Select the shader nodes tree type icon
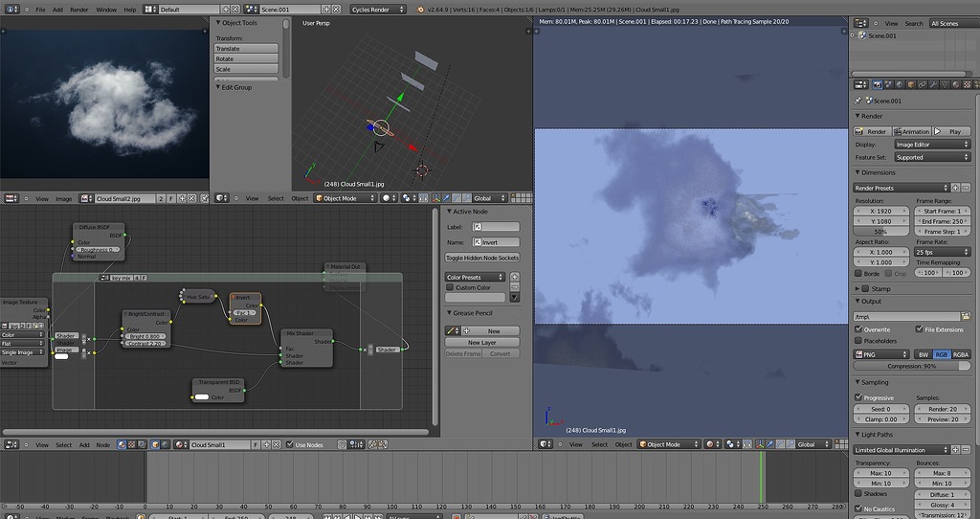The height and width of the screenshot is (519, 980). click(x=122, y=444)
